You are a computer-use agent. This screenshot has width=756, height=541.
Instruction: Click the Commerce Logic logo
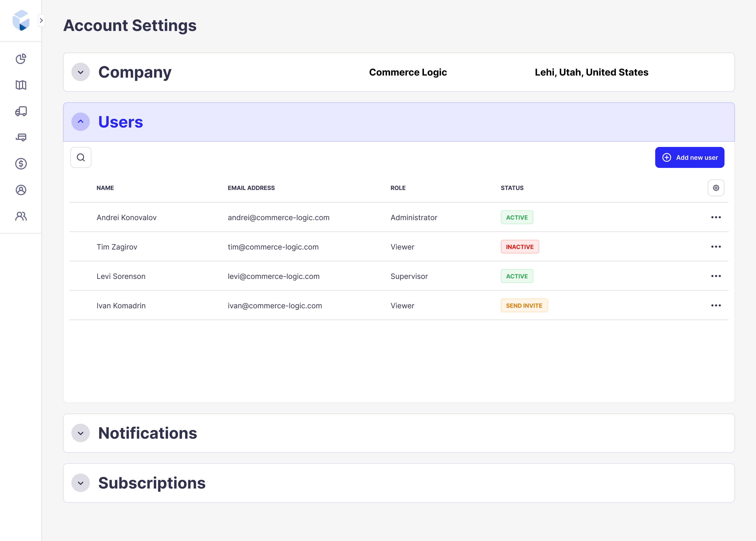click(21, 20)
